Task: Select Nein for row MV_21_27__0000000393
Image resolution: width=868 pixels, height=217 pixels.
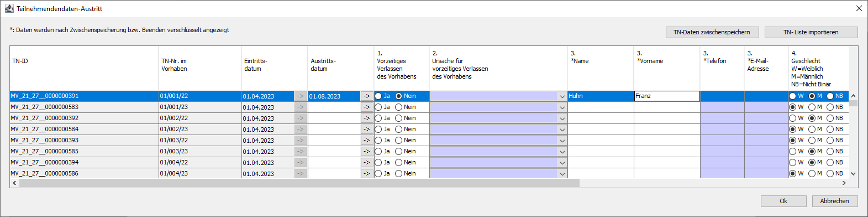Action: tap(398, 140)
